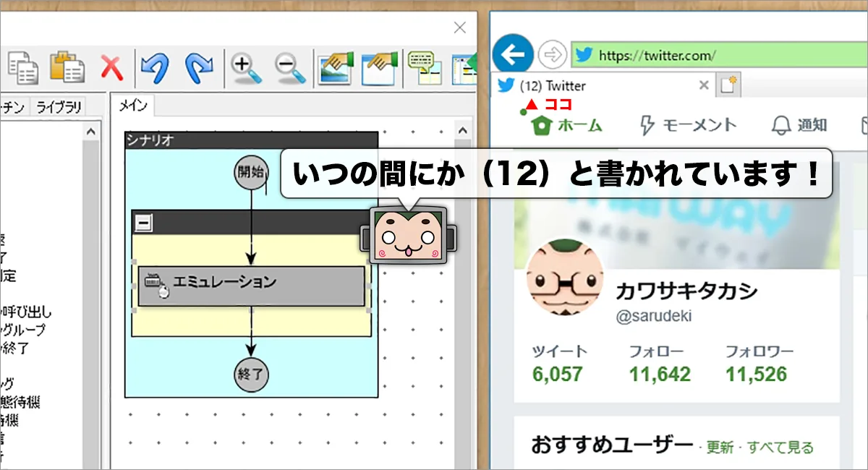Open the モーメント link
Image resolution: width=868 pixels, height=470 pixels.
click(x=688, y=126)
